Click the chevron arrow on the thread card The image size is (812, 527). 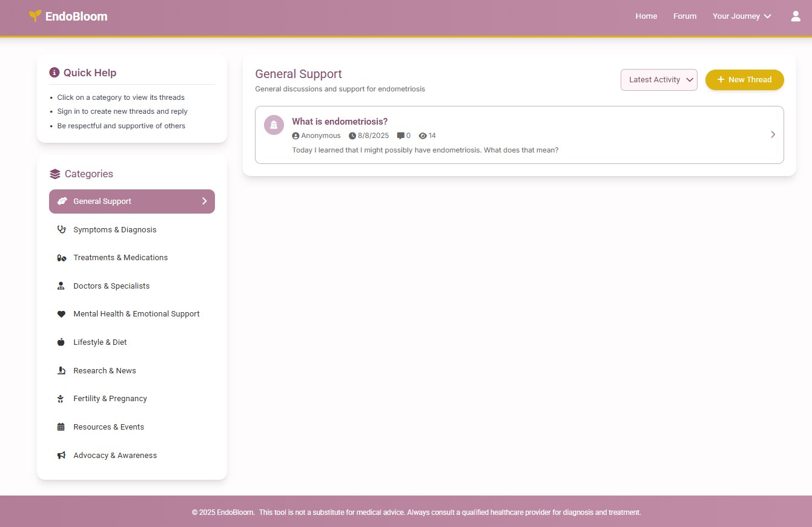click(773, 134)
